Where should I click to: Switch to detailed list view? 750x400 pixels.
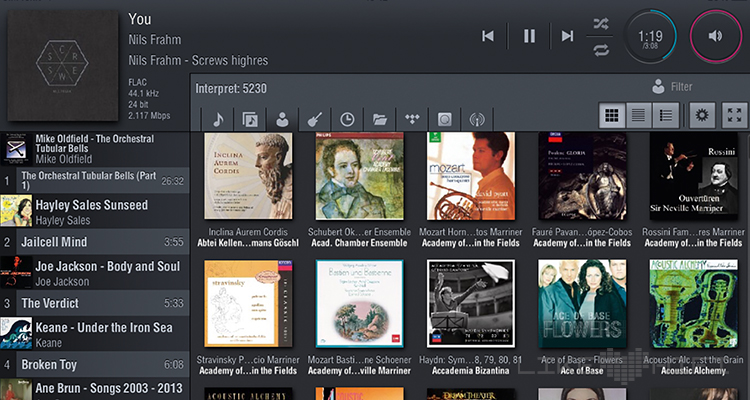(666, 115)
